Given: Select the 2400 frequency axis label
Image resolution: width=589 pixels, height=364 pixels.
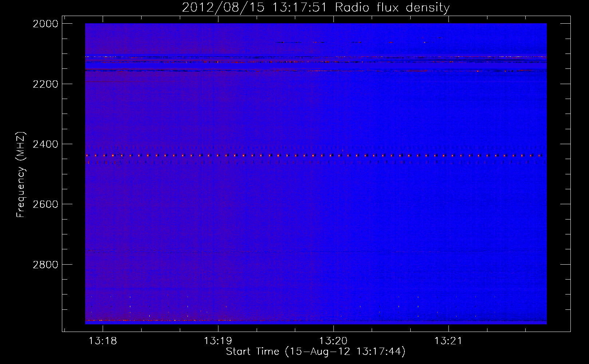Looking at the screenshot, I should pyautogui.click(x=46, y=144).
